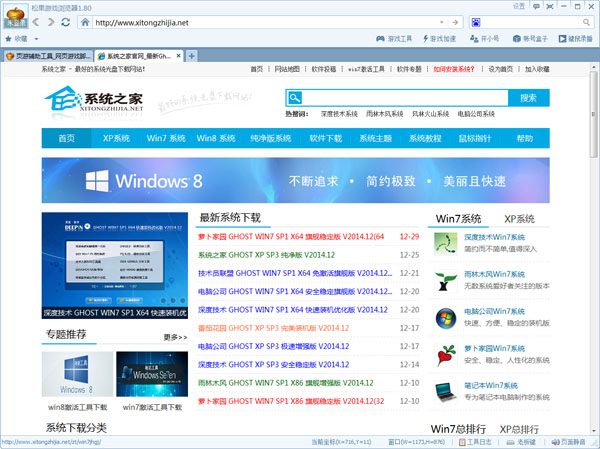Click the blue 搜索 search button
600x449 pixels.
(528, 98)
